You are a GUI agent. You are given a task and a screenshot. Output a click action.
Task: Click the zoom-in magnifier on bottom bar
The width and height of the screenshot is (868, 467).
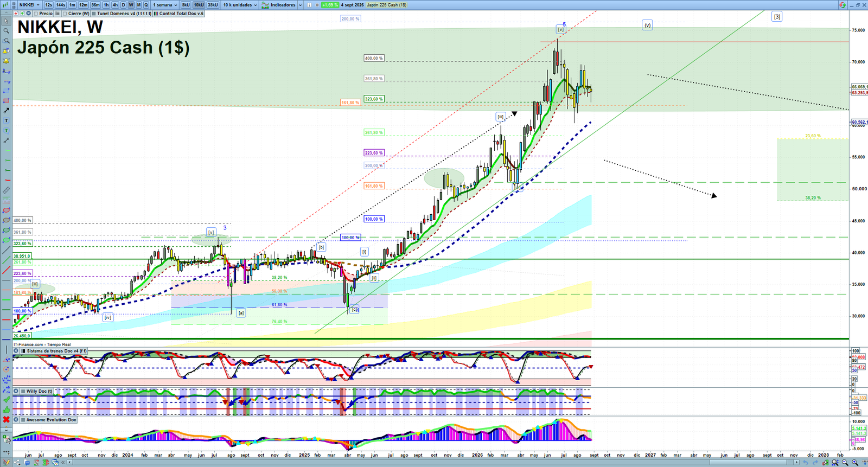[856, 463]
